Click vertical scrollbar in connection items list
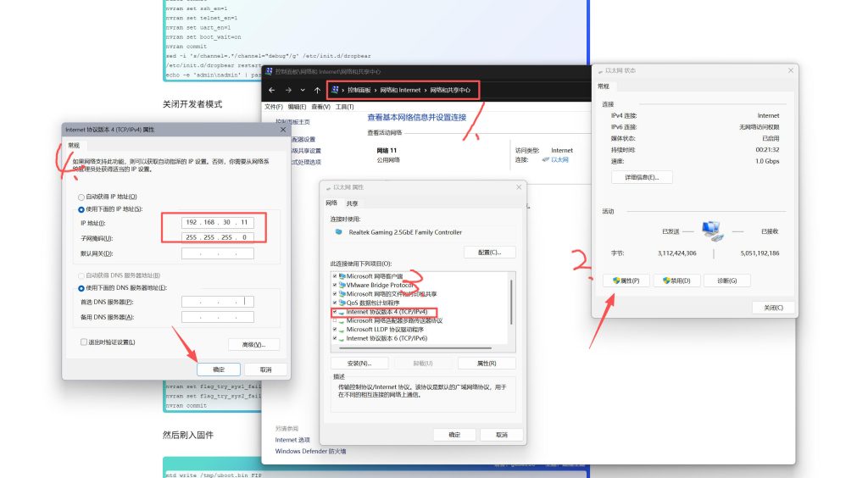868x478 pixels. click(x=511, y=302)
